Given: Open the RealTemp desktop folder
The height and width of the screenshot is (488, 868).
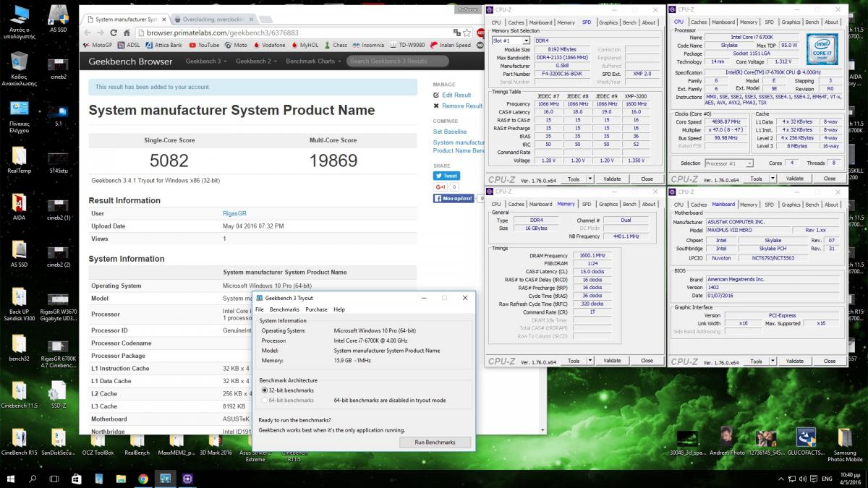Looking at the screenshot, I should click(x=20, y=160).
